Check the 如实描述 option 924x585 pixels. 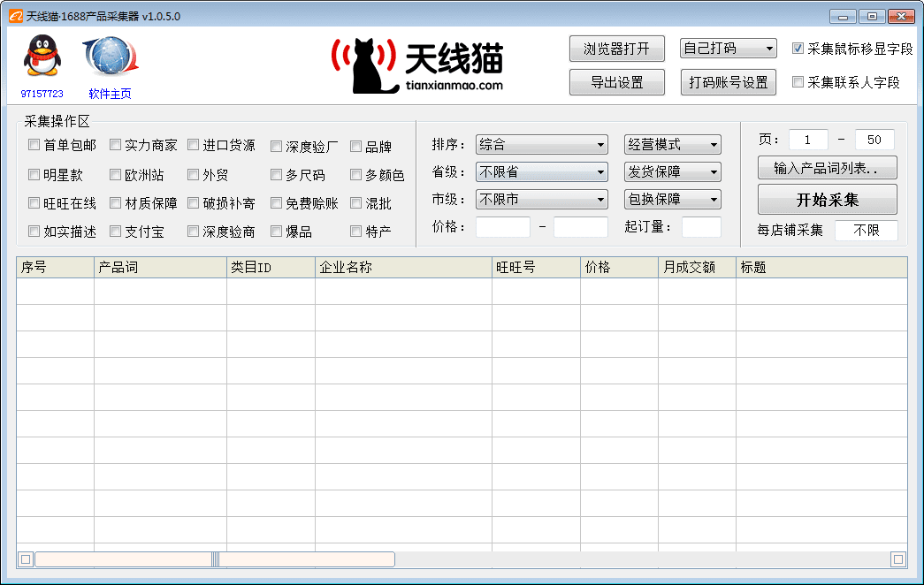coord(34,232)
